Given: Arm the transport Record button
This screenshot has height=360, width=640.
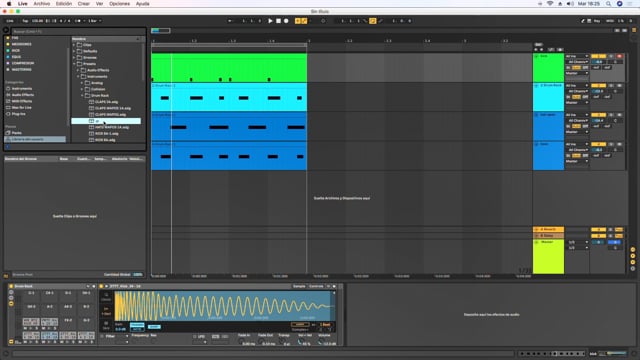Looking at the screenshot, I should (x=286, y=21).
